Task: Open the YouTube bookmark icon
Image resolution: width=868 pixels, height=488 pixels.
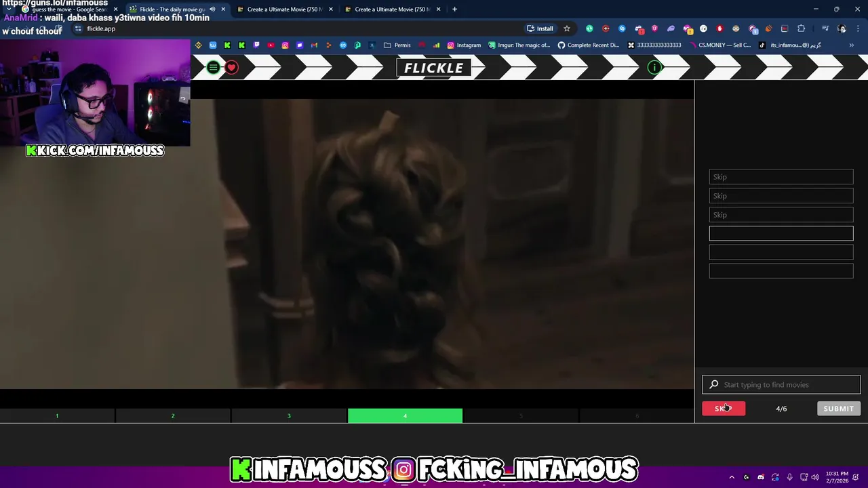Action: [271, 45]
